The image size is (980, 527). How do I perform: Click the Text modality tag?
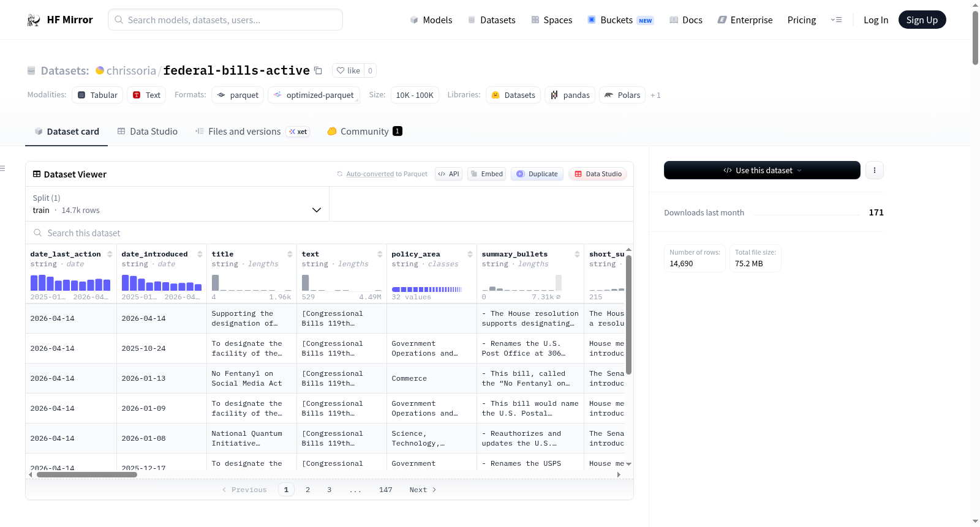(x=146, y=95)
